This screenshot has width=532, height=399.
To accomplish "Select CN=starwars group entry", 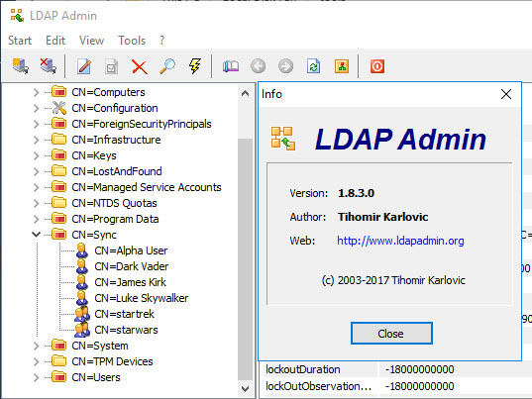I will point(126,330).
